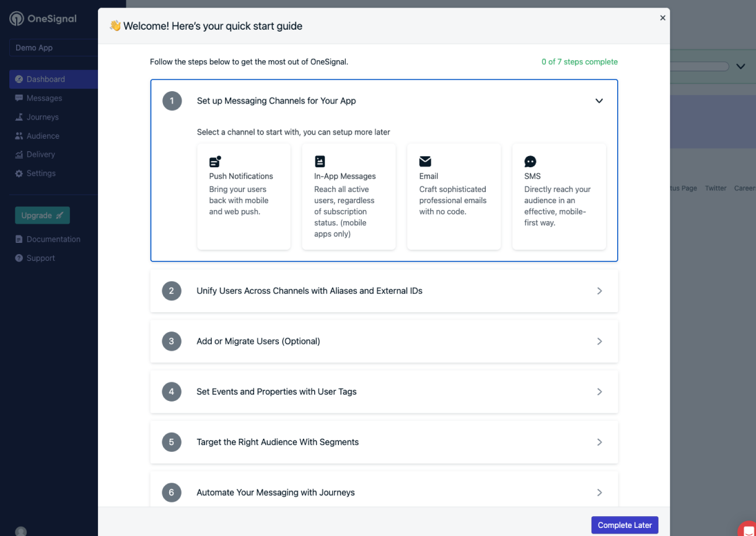756x536 pixels.
Task: Expand Add or Migrate Users step
Action: [384, 341]
